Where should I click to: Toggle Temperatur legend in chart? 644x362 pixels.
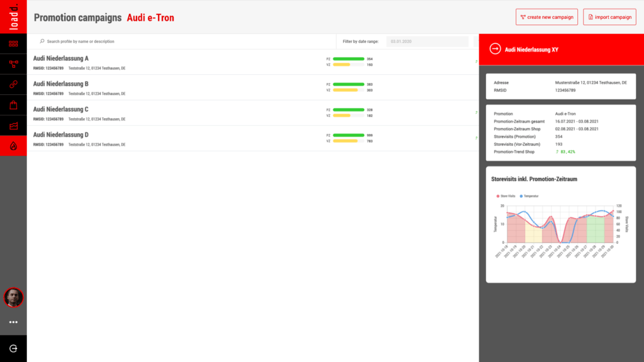click(529, 196)
